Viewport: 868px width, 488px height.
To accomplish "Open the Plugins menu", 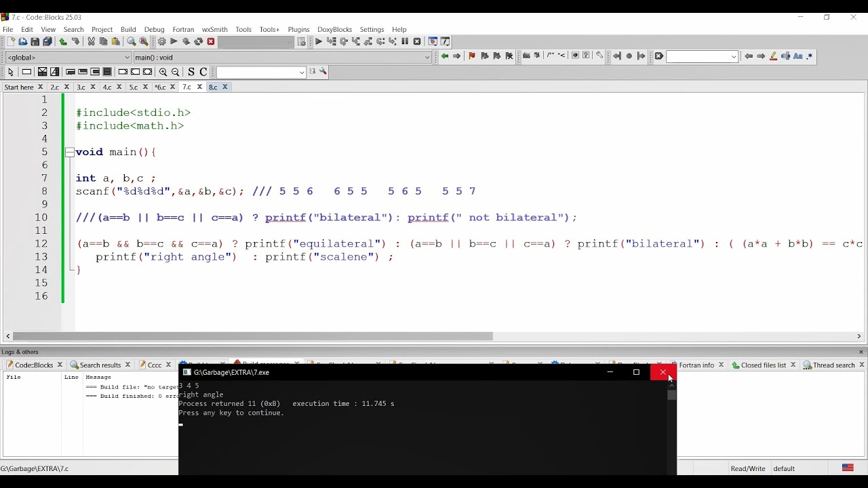I will 298,30.
